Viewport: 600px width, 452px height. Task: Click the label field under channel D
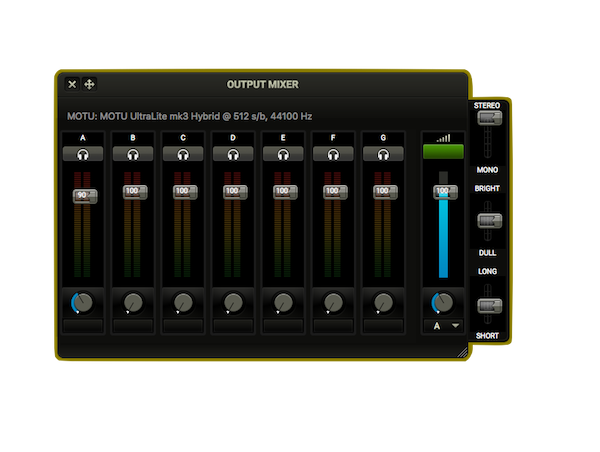pyautogui.click(x=233, y=326)
